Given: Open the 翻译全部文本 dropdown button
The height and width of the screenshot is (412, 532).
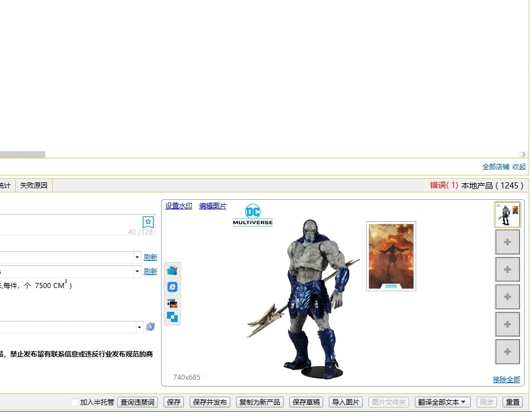Looking at the screenshot, I should pyautogui.click(x=443, y=402).
